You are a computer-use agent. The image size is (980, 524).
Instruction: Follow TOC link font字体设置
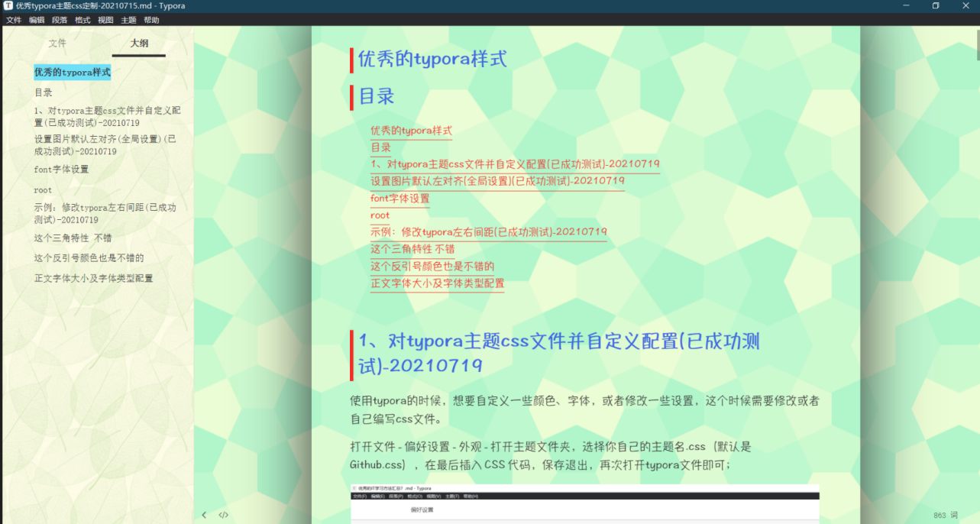[x=399, y=198]
